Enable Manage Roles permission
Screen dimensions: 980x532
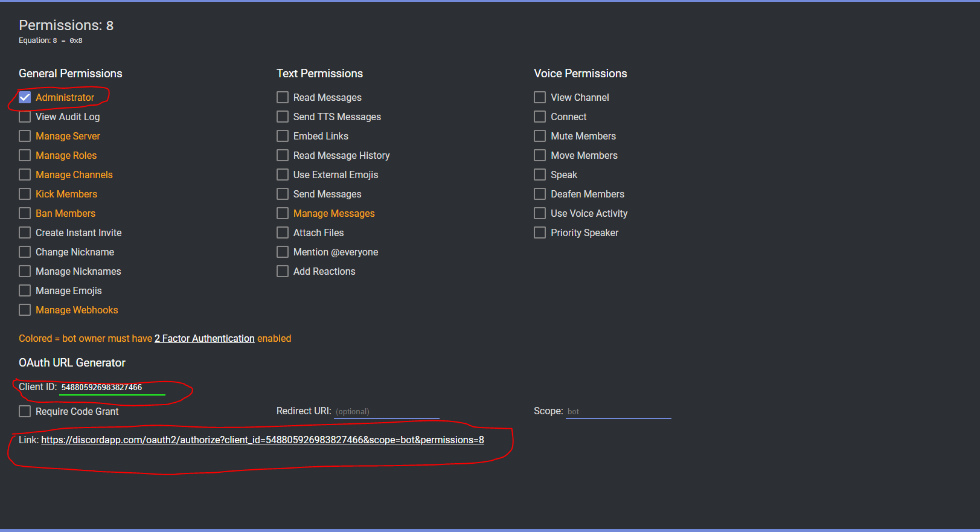[x=25, y=155]
